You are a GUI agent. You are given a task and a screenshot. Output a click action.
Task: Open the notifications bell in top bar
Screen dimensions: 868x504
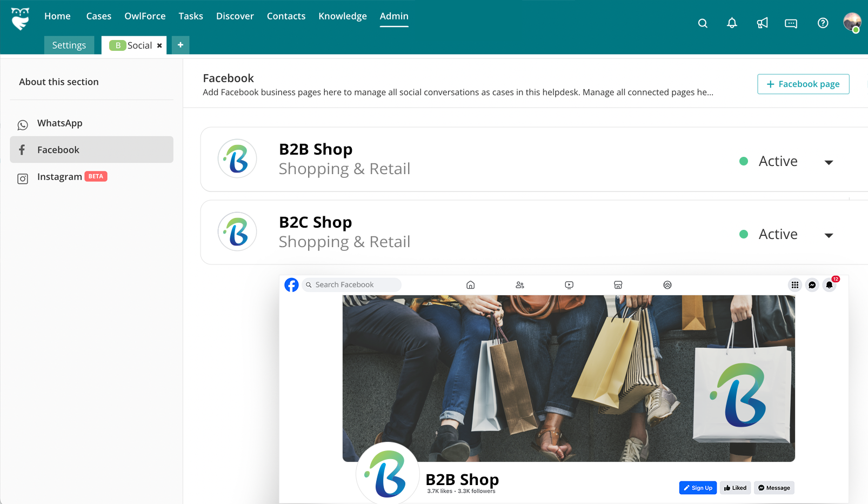732,23
